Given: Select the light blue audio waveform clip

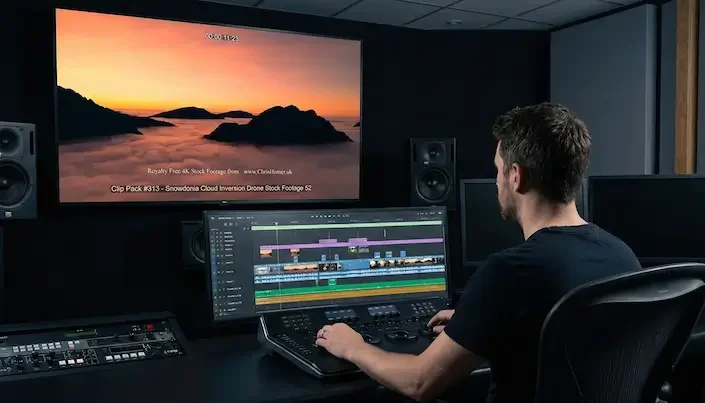Looking at the screenshot, I should coord(349,275).
